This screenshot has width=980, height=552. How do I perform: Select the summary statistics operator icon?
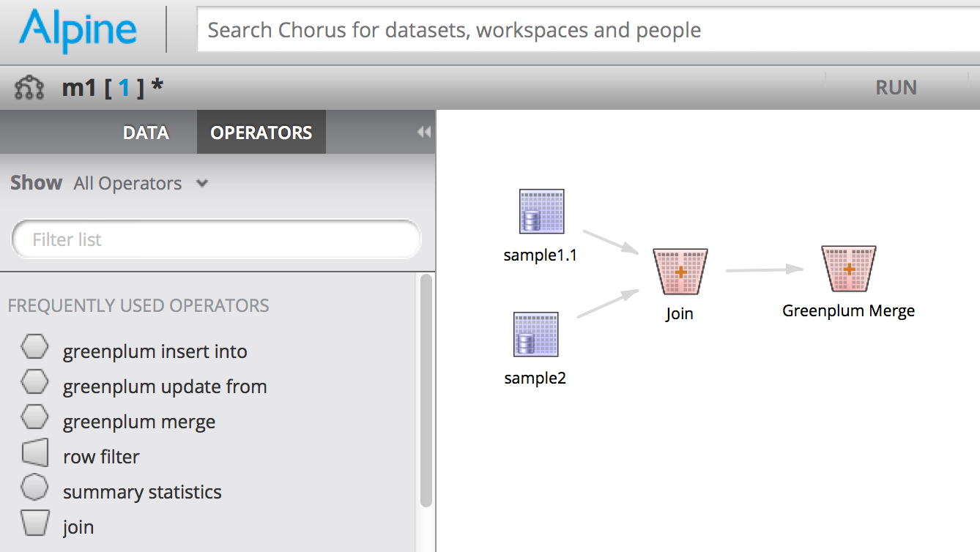click(x=34, y=488)
